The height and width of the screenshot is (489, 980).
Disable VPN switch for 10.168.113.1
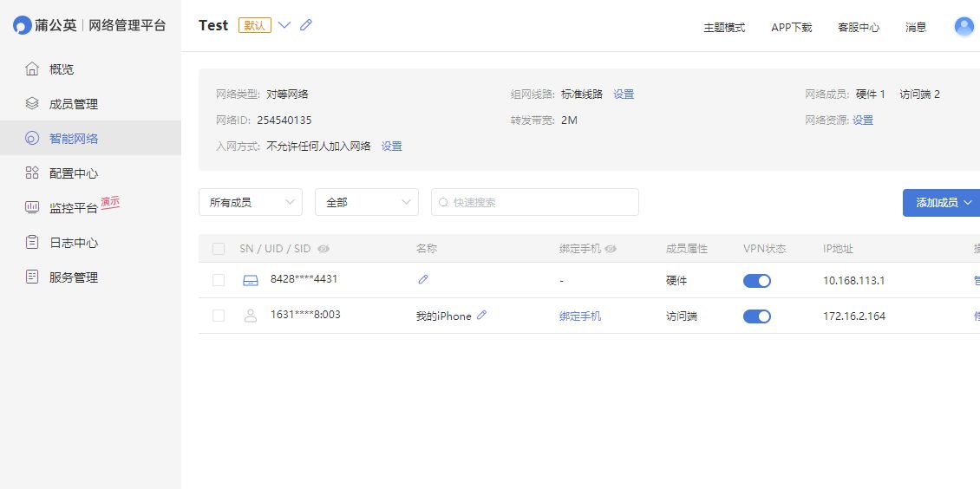757,281
